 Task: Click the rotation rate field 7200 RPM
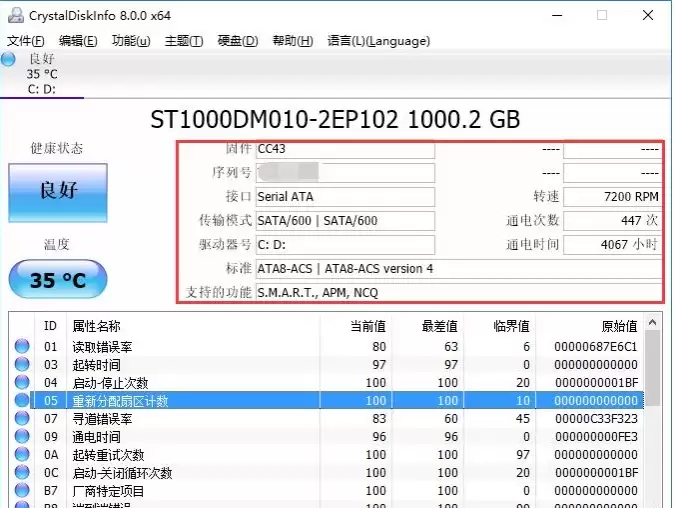point(613,197)
